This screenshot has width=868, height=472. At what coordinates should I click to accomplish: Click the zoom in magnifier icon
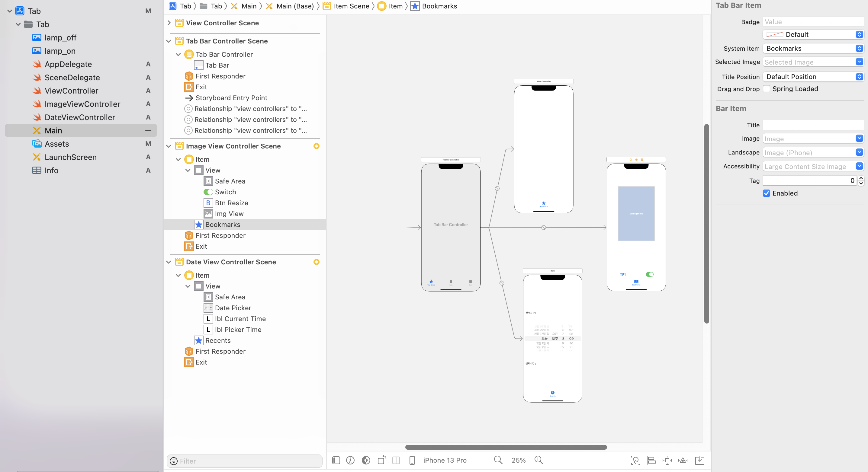click(538, 460)
